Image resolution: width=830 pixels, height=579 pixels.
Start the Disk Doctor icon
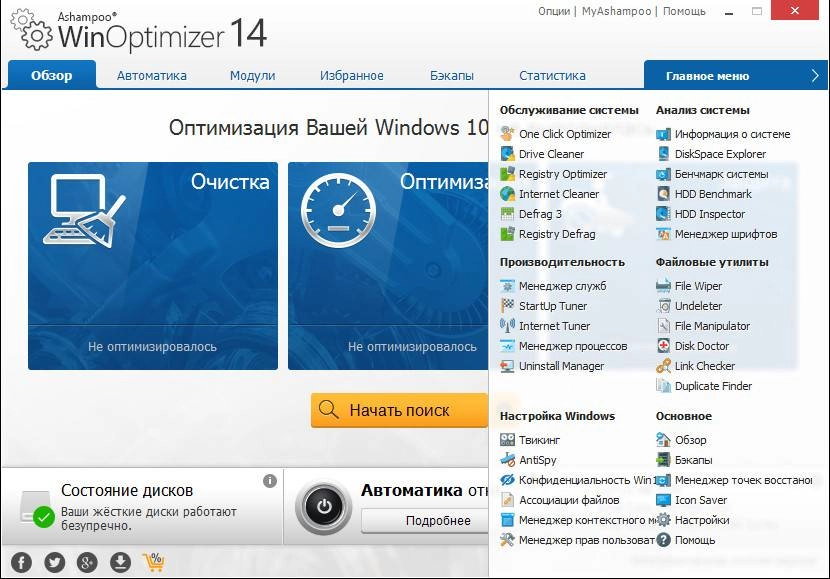click(x=663, y=346)
